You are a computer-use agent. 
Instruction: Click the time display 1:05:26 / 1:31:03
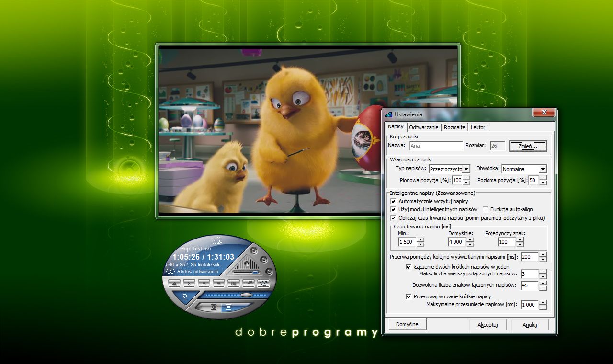(204, 257)
